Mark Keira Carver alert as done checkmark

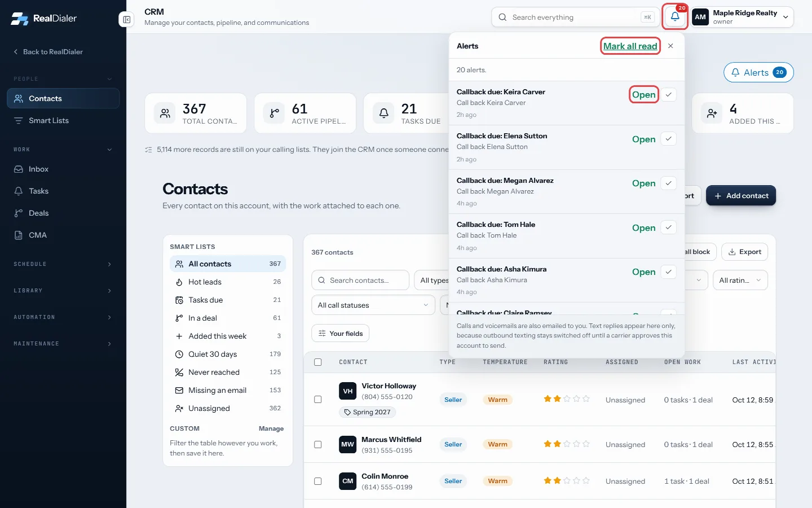668,95
